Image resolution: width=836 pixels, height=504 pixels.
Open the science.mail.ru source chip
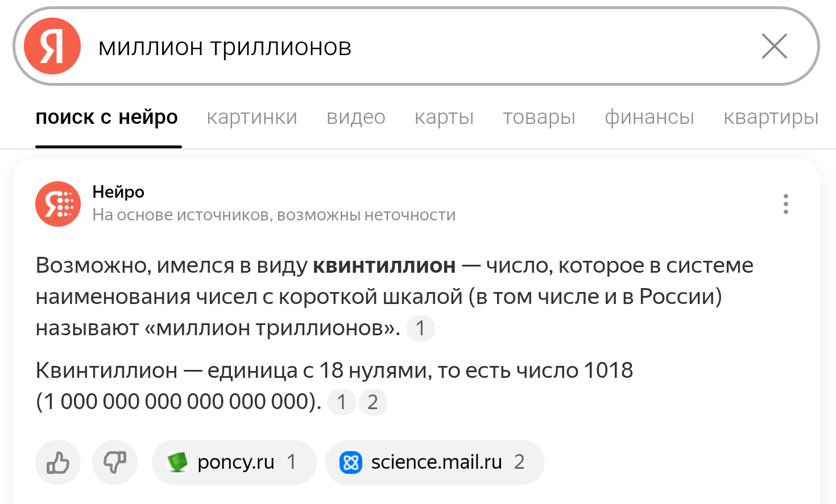[x=435, y=463]
